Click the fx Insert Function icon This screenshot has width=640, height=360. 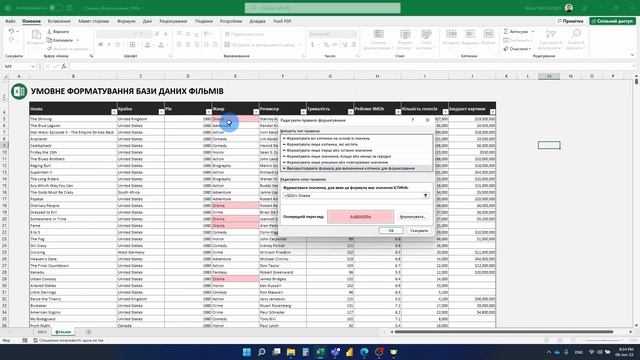(x=64, y=66)
